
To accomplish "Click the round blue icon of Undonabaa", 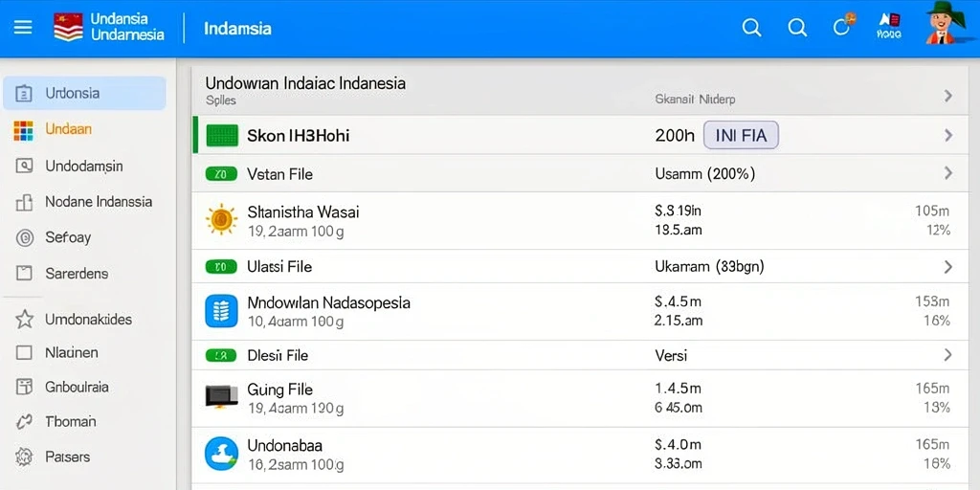I will click(221, 454).
